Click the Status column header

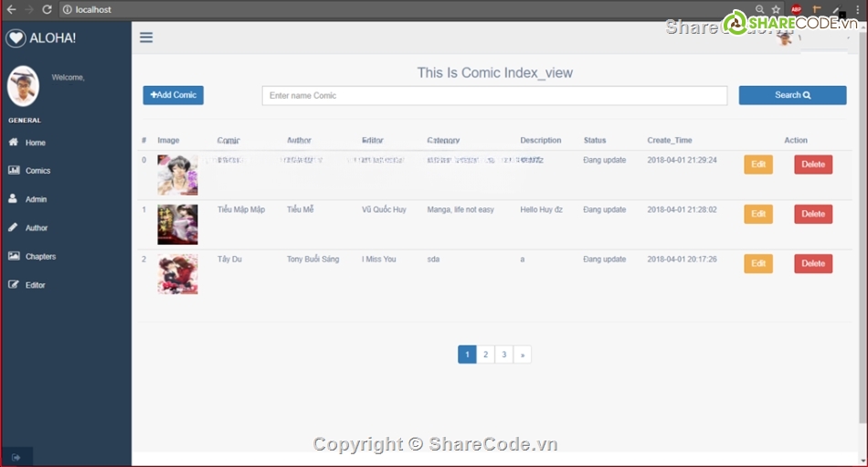tap(595, 140)
